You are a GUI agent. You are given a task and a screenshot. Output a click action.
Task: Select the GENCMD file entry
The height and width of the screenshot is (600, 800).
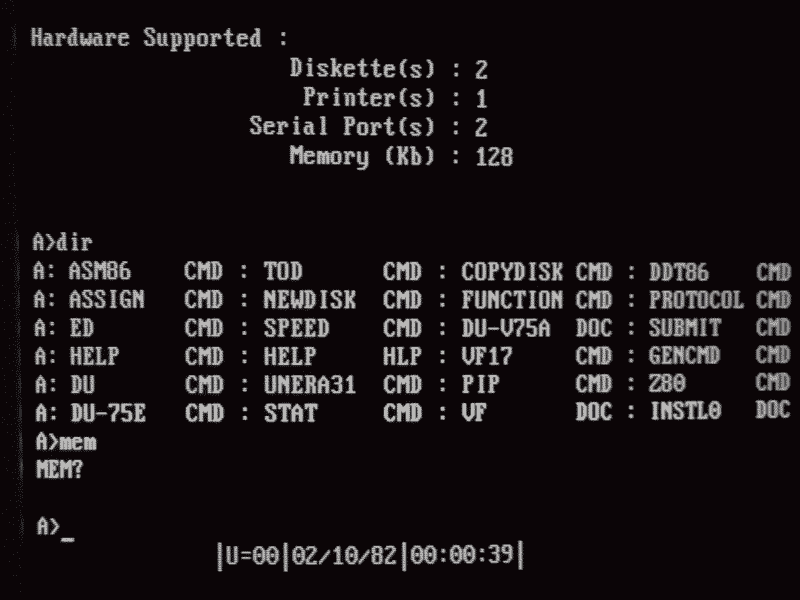tap(684, 356)
